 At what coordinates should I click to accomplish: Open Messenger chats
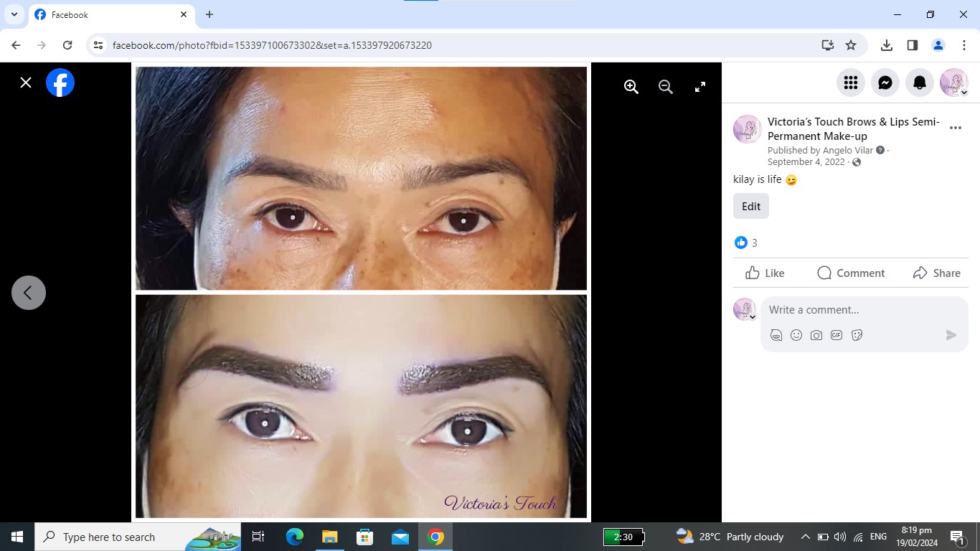885,83
